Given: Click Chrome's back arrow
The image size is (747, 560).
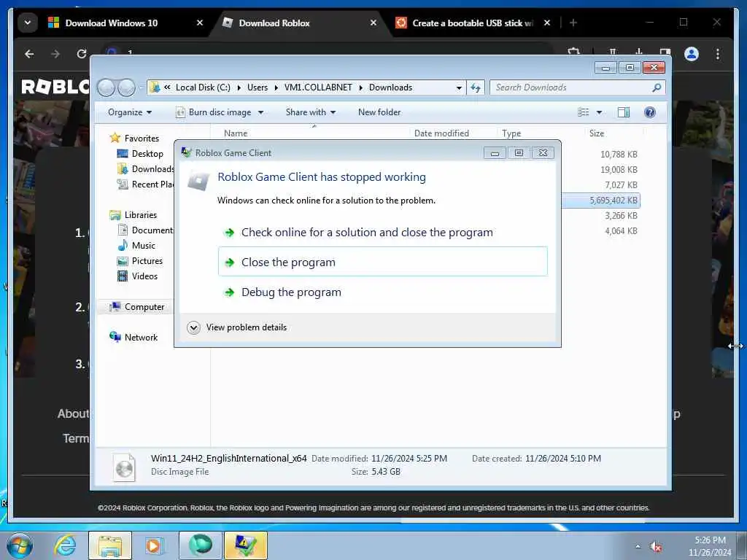Looking at the screenshot, I should click(29, 54).
